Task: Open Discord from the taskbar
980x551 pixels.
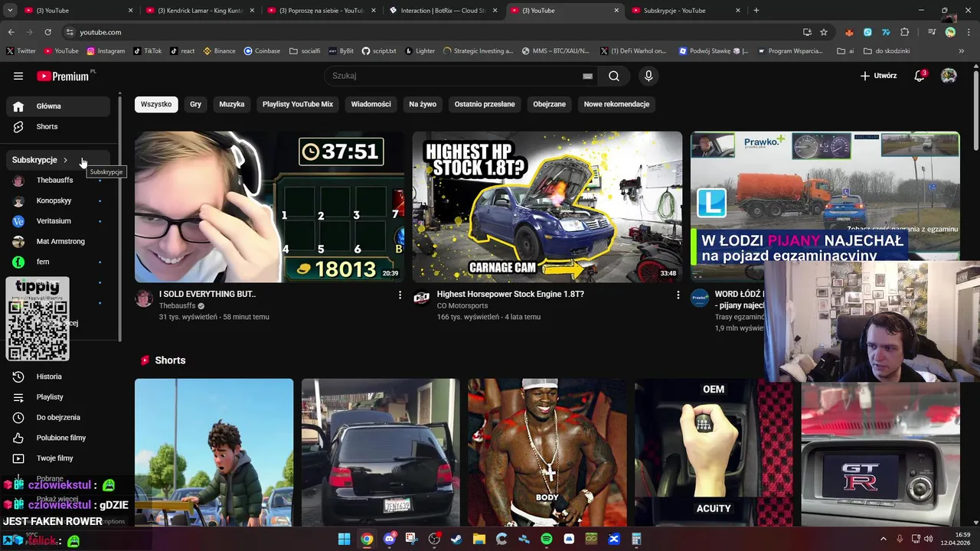Action: pyautogui.click(x=390, y=539)
